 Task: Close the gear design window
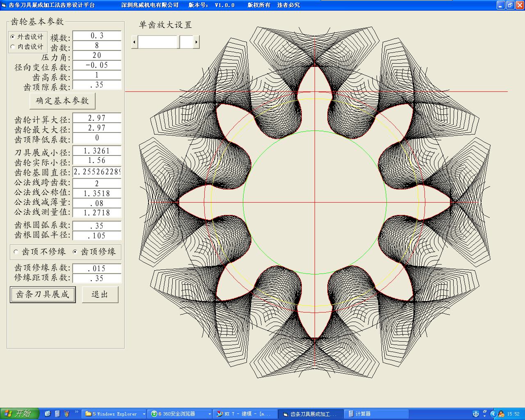pyautogui.click(x=520, y=5)
